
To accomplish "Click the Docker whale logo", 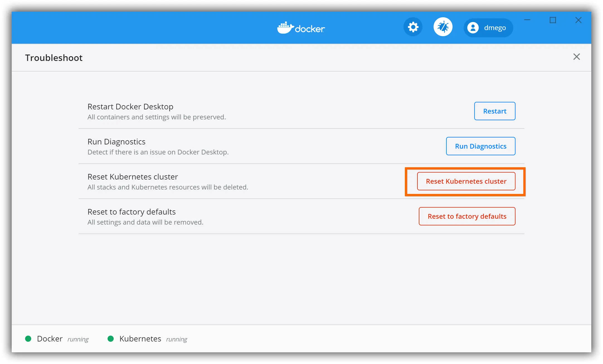I will [x=301, y=28].
